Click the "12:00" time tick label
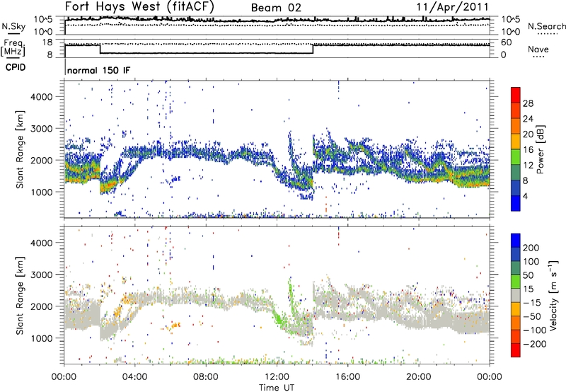This screenshot has height=392, width=566. point(277,377)
